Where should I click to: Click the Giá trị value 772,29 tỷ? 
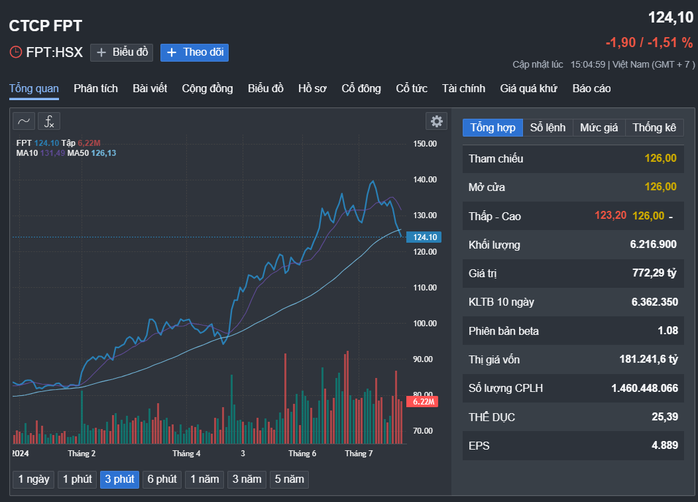coord(654,273)
